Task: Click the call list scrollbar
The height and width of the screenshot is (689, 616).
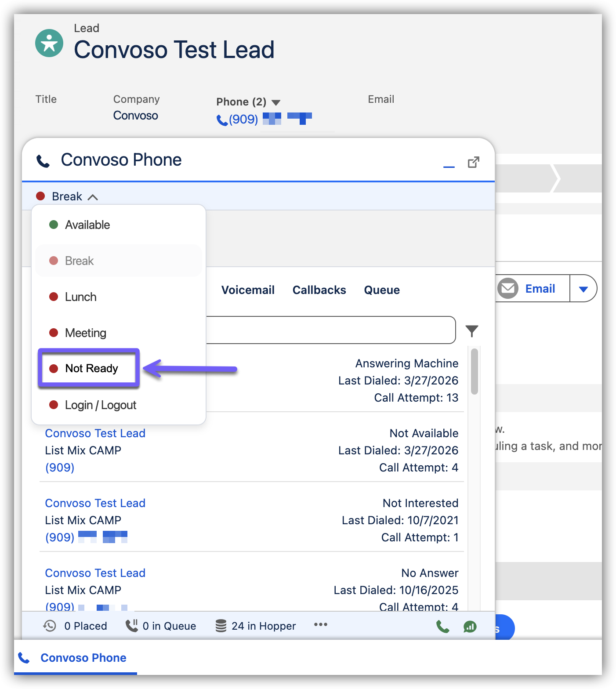Action: click(474, 372)
